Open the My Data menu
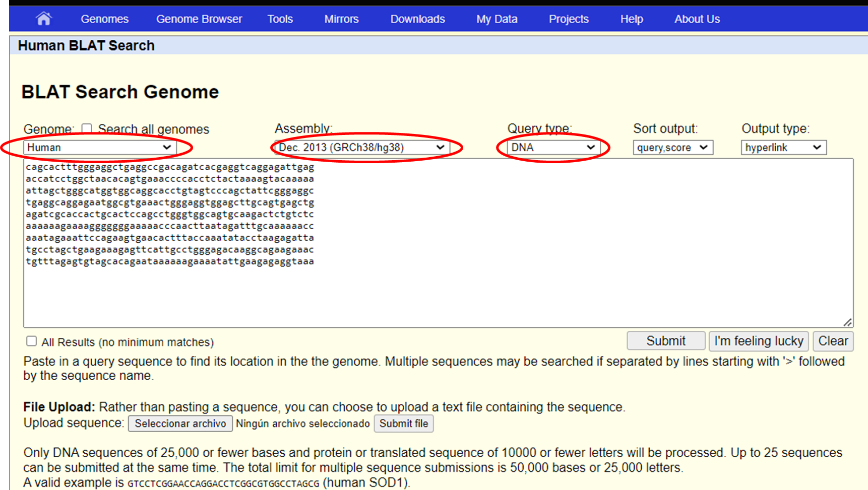Image resolution: width=868 pixels, height=490 pixels. point(497,19)
